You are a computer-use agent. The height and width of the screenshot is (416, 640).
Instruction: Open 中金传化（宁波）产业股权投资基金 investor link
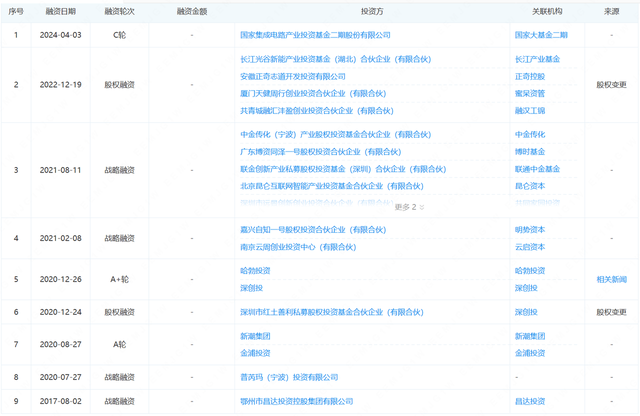click(336, 134)
